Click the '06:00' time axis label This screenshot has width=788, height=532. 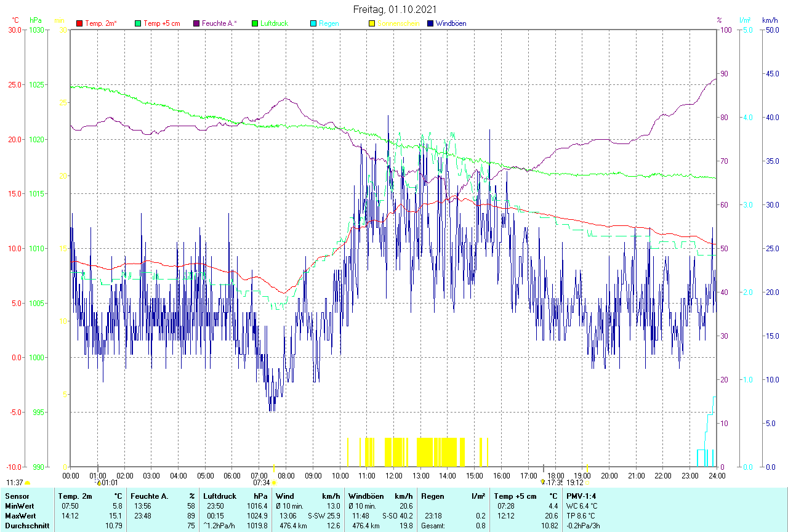[232, 475]
